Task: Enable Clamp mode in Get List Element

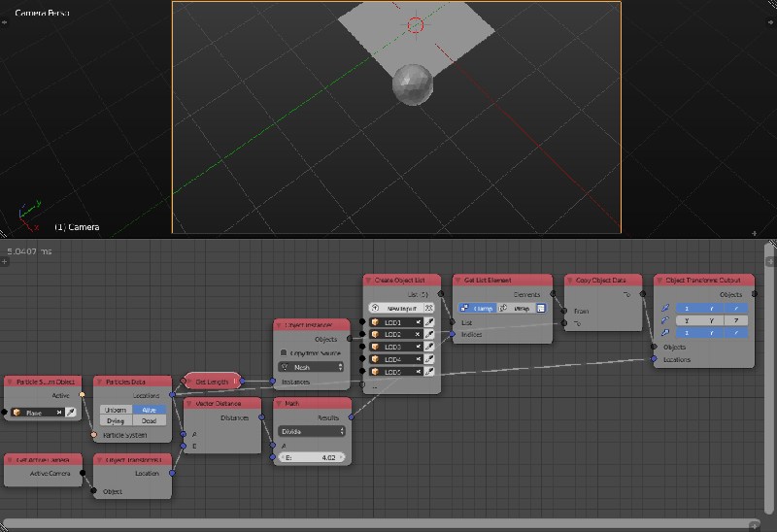Action: (x=477, y=308)
